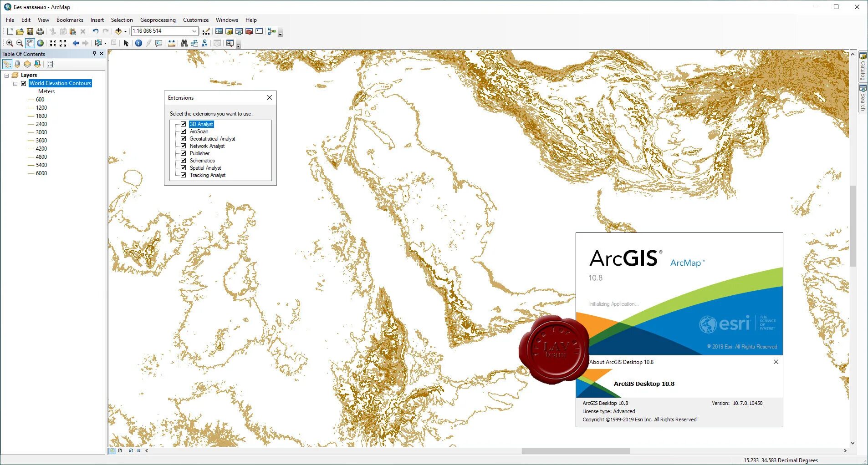This screenshot has height=465, width=868.
Task: List By Selection in Table Of Contents
Action: click(x=37, y=64)
